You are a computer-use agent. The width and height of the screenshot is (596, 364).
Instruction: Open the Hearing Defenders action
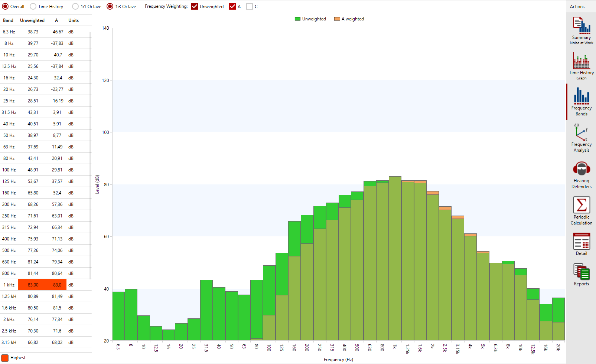point(581,175)
